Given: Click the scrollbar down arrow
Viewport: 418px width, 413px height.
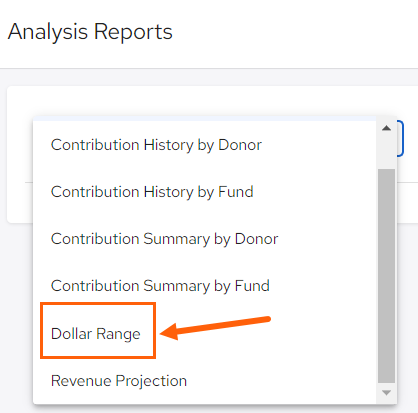Looking at the screenshot, I should 386,393.
